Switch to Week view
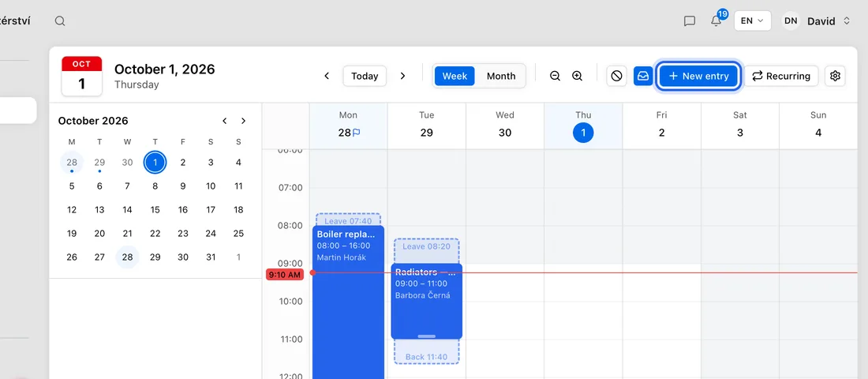Image resolution: width=868 pixels, height=379 pixels. [455, 76]
